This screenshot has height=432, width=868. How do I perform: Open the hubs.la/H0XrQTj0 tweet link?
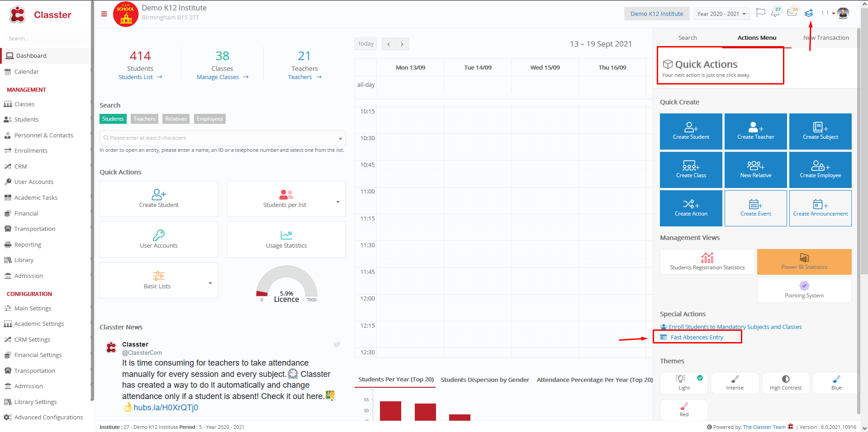coord(166,408)
